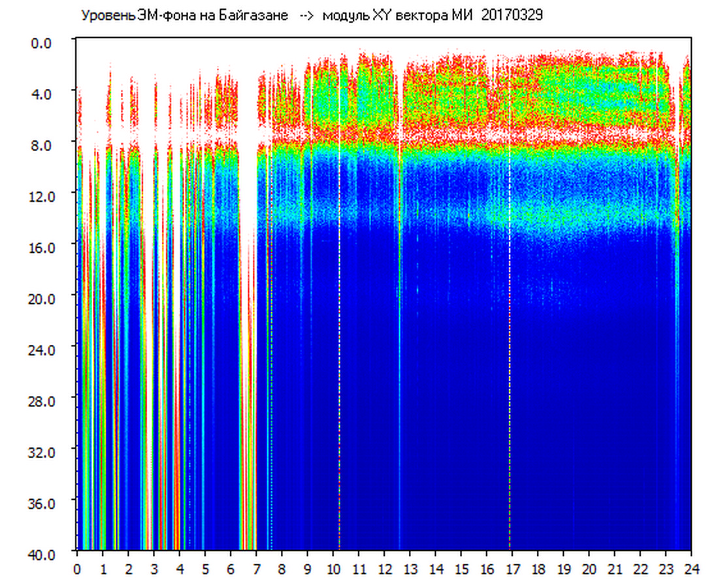The width and height of the screenshot is (716, 588).
Task: Click the x-axis tick label "3"
Action: pos(154,569)
